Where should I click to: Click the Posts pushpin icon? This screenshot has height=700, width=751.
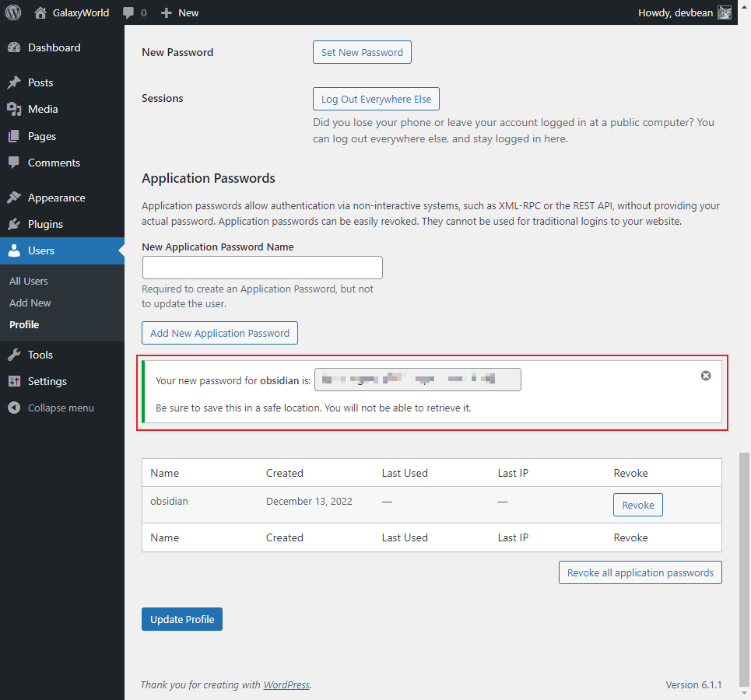tap(14, 82)
